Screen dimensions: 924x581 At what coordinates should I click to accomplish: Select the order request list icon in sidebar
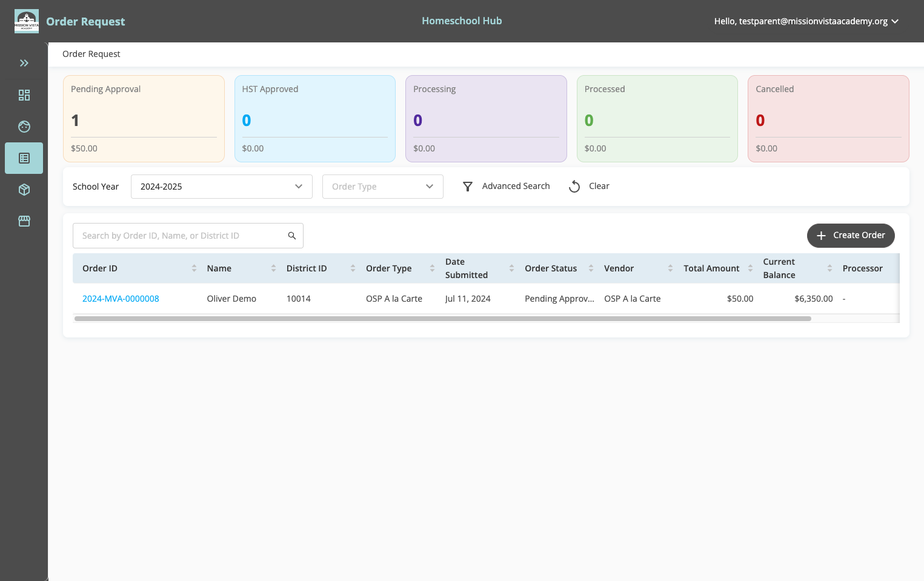click(x=24, y=158)
